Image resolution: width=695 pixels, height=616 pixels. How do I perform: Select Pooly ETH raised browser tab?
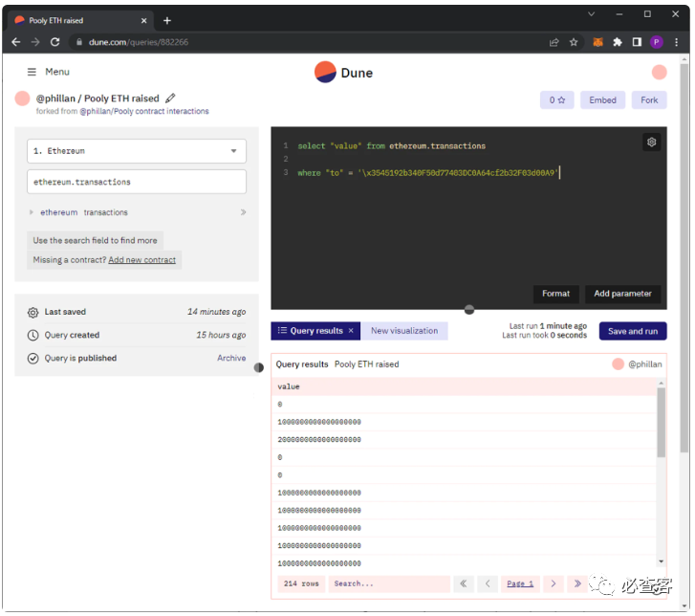coord(79,20)
